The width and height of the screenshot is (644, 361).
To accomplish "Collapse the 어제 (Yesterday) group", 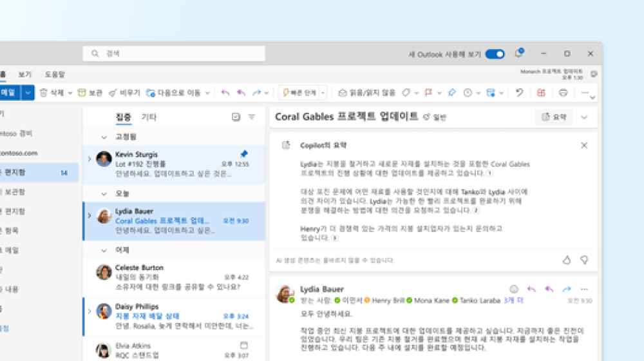I will point(104,250).
